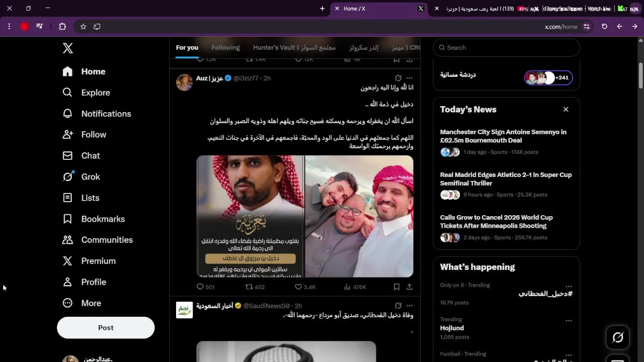Open Home from the sidebar
Image resolution: width=644 pixels, height=362 pixels.
[x=84, y=71]
